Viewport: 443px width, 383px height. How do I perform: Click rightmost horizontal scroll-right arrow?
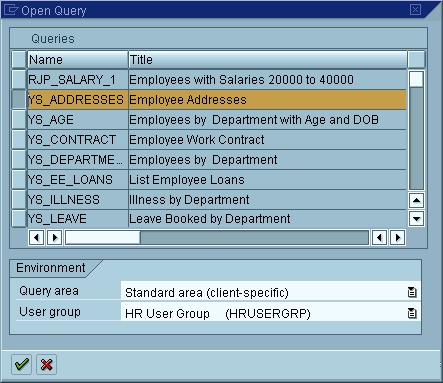(x=398, y=238)
